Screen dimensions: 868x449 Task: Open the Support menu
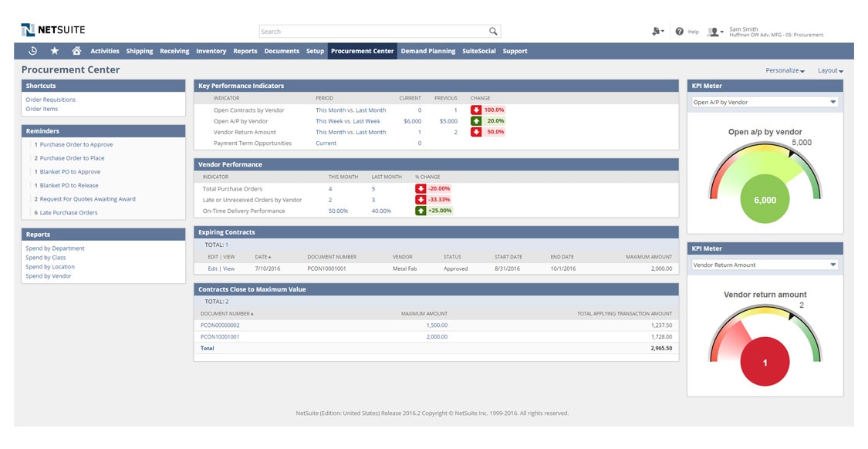[515, 51]
